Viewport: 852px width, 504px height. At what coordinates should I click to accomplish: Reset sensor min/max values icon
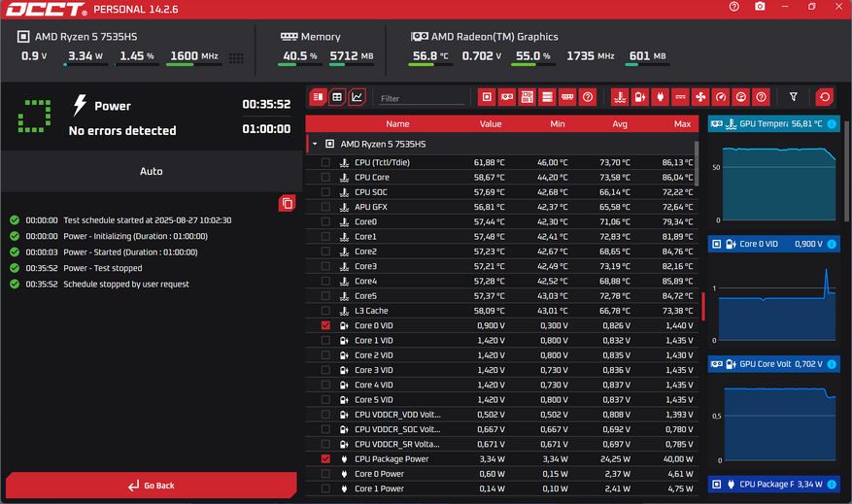825,97
